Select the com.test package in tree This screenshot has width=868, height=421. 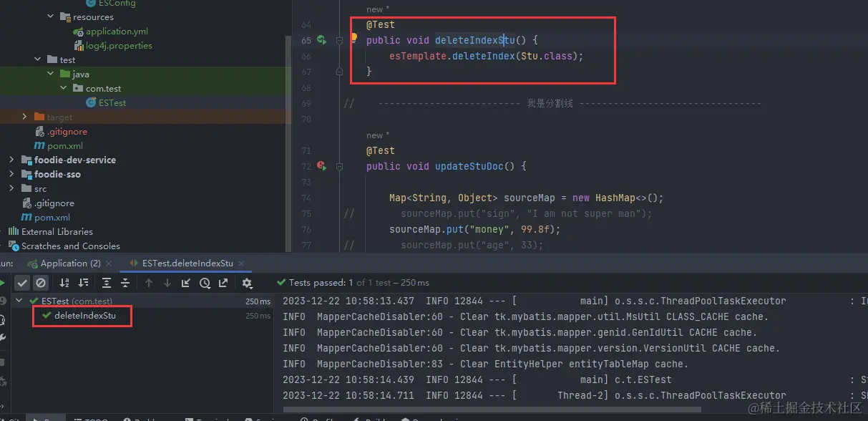point(104,89)
